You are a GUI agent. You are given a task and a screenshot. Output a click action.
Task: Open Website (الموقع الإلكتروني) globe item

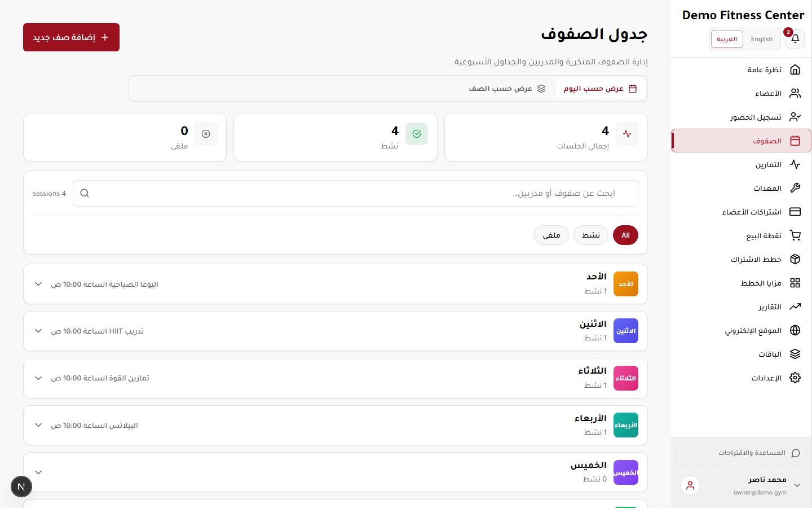(741, 330)
